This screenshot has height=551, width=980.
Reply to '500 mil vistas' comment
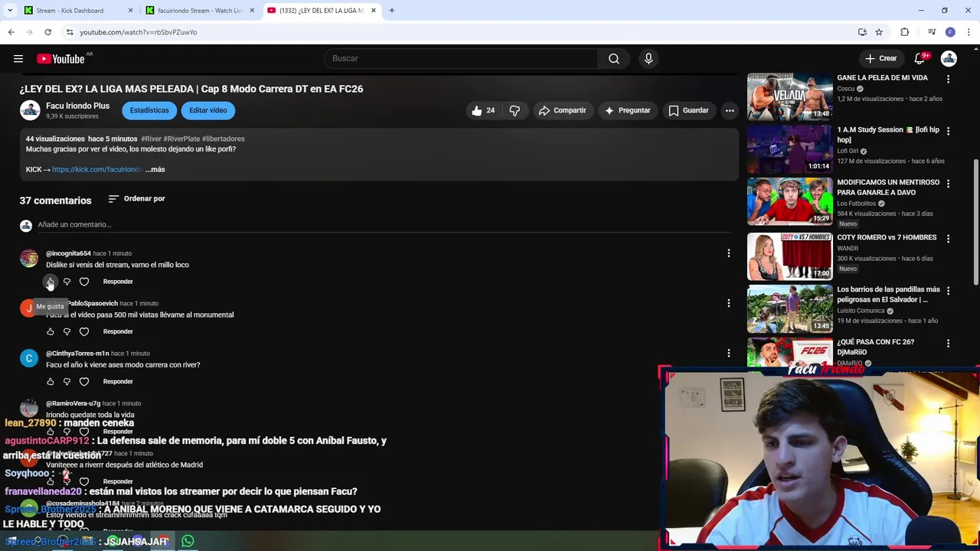coord(118,331)
